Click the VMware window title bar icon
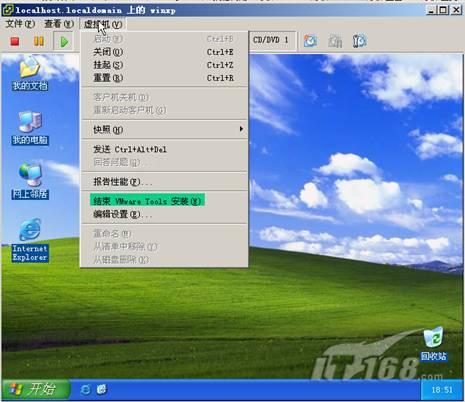465x402 pixels. pyautogui.click(x=7, y=10)
